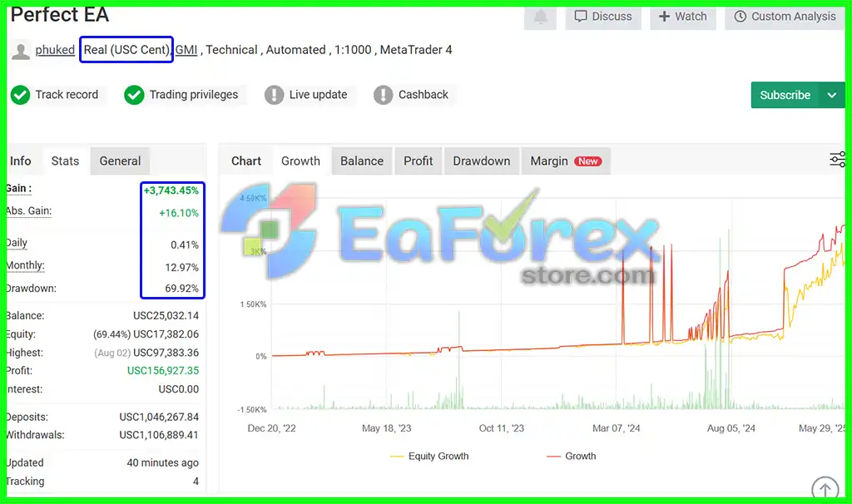Open the chart settings sliders icon
Image resolution: width=852 pixels, height=504 pixels.
click(x=837, y=160)
